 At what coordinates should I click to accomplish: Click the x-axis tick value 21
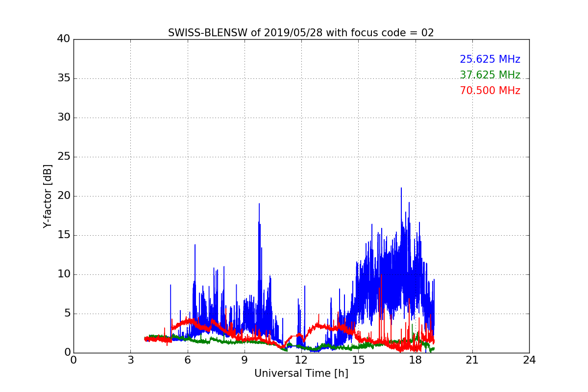(x=472, y=360)
